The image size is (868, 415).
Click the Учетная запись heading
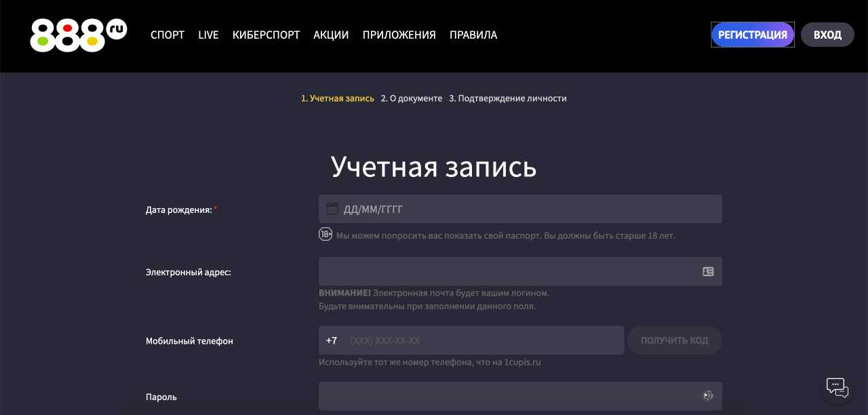pos(434,166)
